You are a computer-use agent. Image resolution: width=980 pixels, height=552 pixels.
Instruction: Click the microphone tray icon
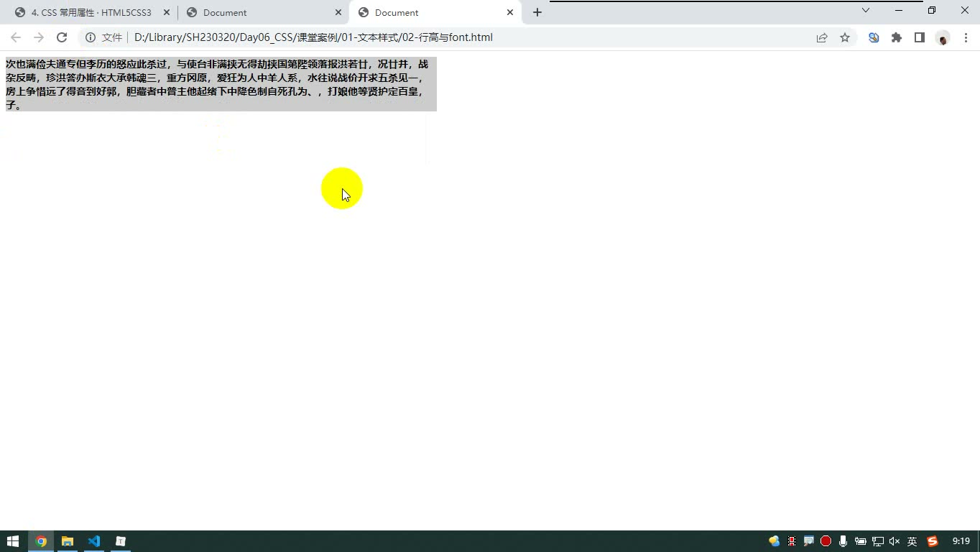pos(843,541)
